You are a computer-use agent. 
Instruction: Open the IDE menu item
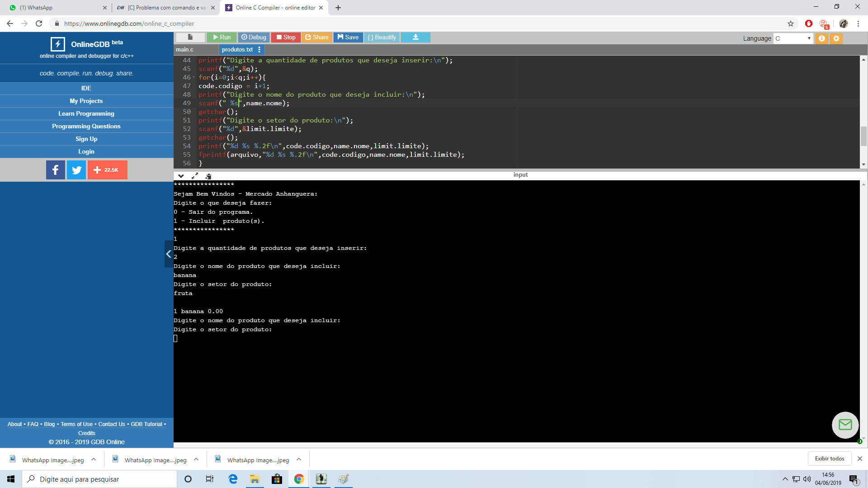click(86, 88)
